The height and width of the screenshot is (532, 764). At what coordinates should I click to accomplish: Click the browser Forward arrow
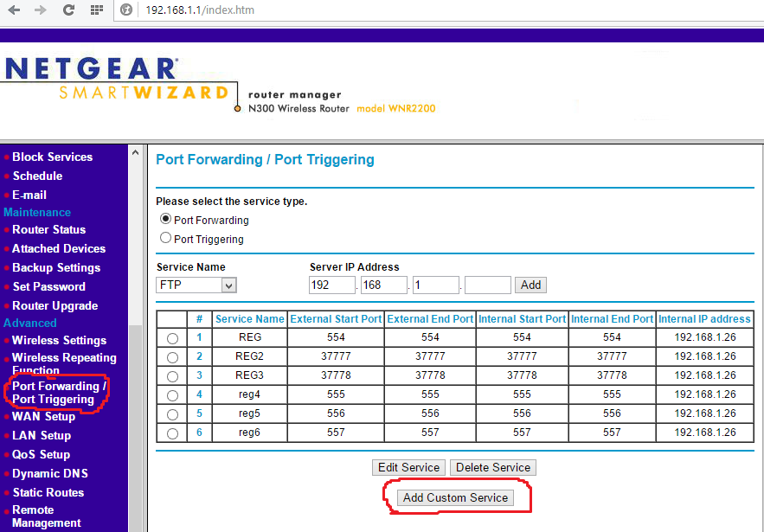point(40,10)
